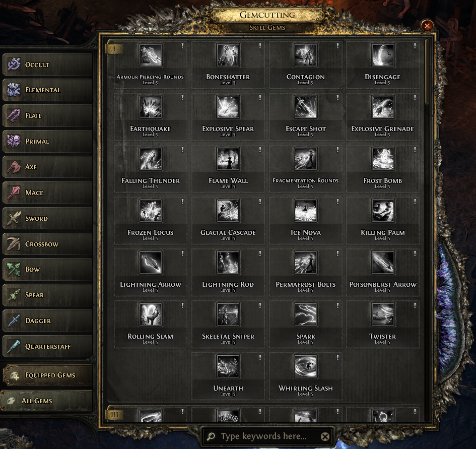The image size is (476, 449).
Task: Select the Lightning Arrow gem icon
Action: pyautogui.click(x=151, y=263)
